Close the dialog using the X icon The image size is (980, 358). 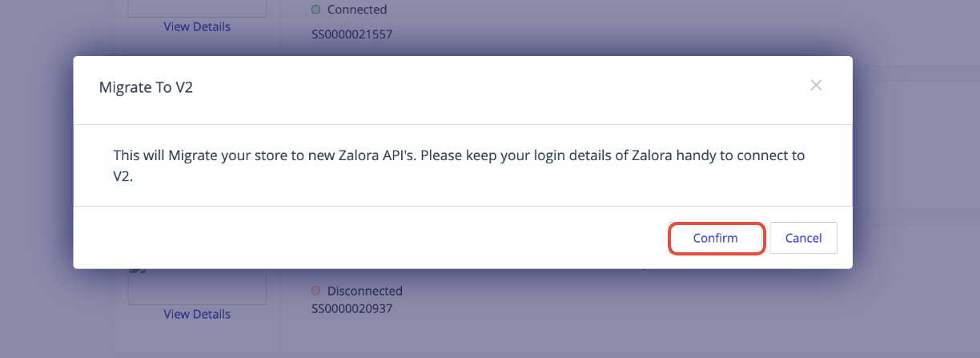[x=816, y=85]
